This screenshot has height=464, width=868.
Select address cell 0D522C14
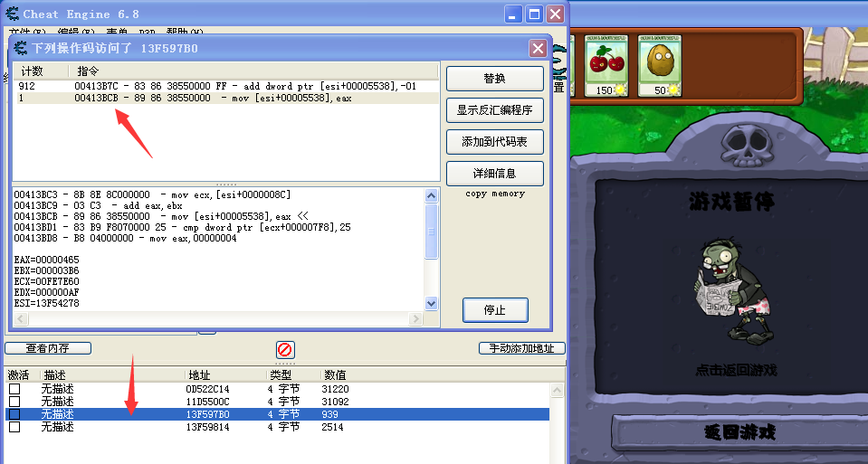point(207,389)
